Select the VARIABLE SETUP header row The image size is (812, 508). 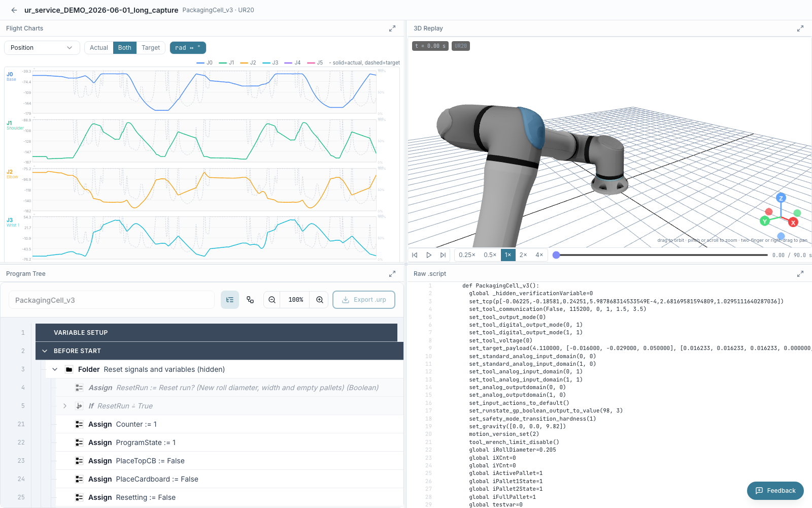pos(216,333)
